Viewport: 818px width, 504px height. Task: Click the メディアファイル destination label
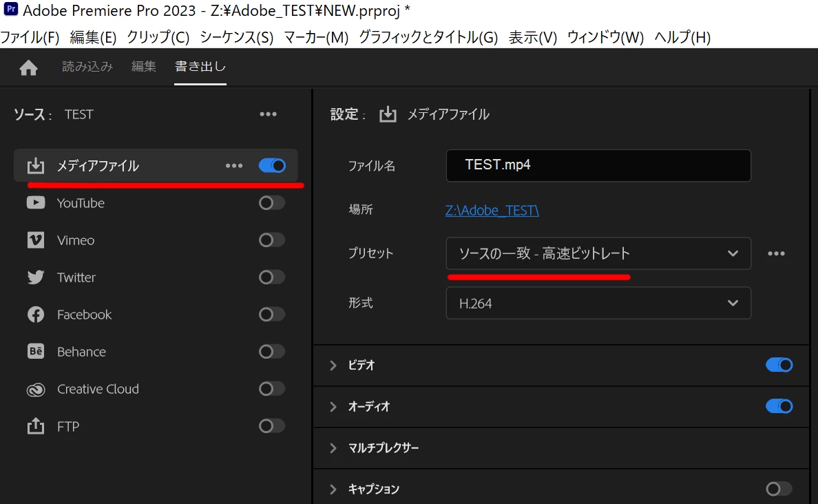tap(98, 166)
